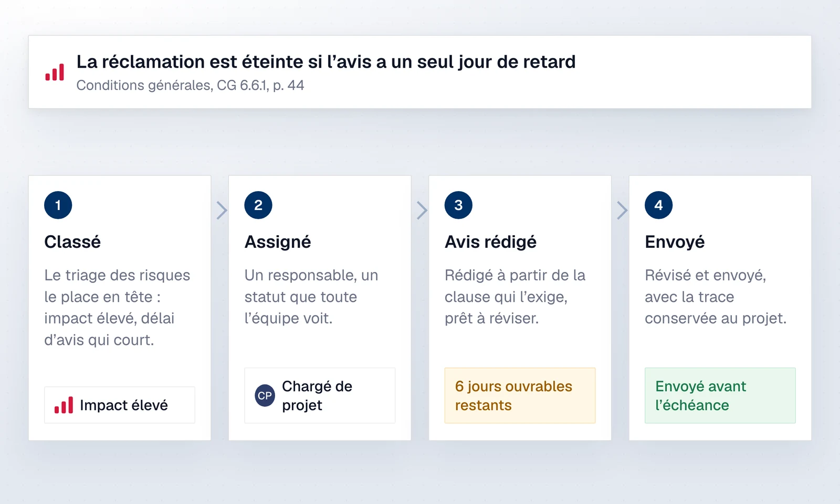Image resolution: width=840 pixels, height=504 pixels.
Task: Click the 6 jours ouvrables restants badge
Action: pos(520,395)
